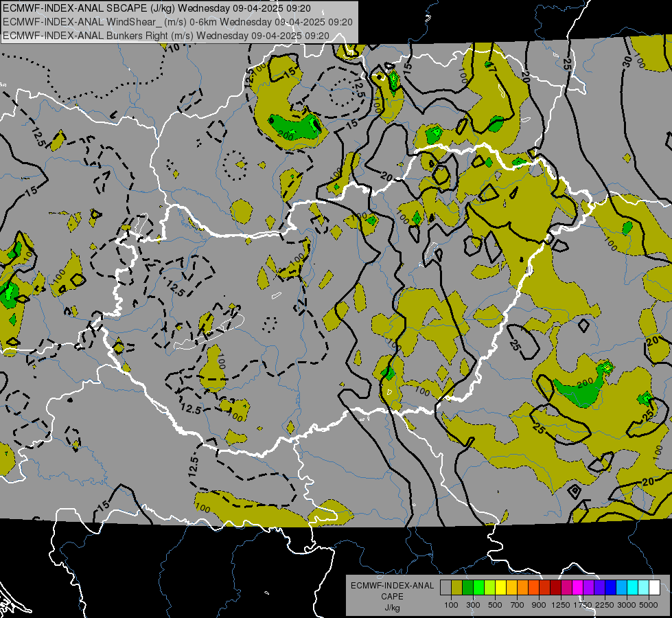Select the dark green legend swatch
672x618 pixels.
pyautogui.click(x=468, y=588)
